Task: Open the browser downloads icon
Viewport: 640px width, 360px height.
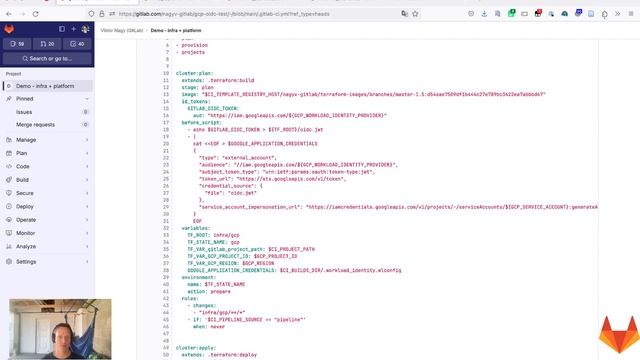Action: tap(484, 14)
